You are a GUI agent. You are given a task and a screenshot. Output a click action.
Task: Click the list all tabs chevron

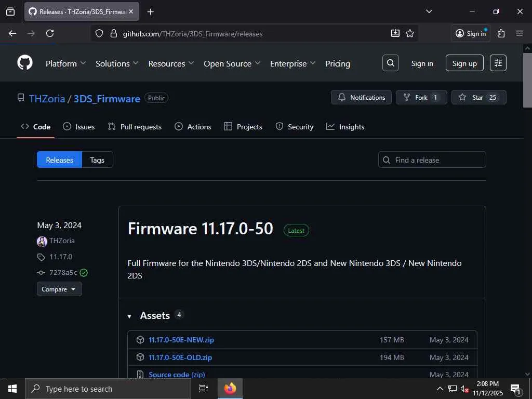429,11
